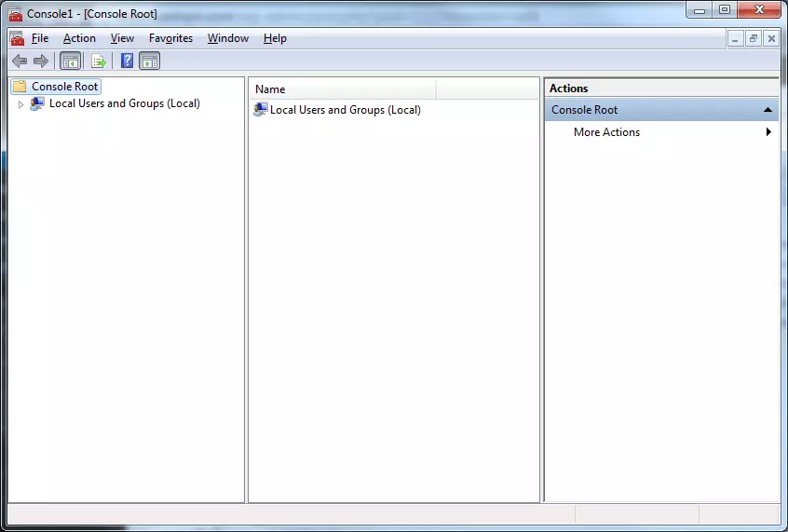
Task: Click the MMC toolbox icon in the title bar
Action: point(15,14)
